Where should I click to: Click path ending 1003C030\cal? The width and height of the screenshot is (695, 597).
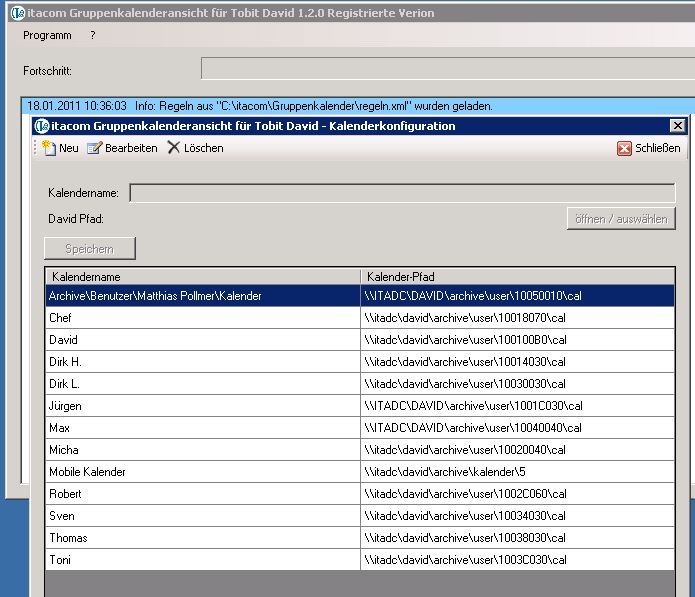click(x=465, y=560)
